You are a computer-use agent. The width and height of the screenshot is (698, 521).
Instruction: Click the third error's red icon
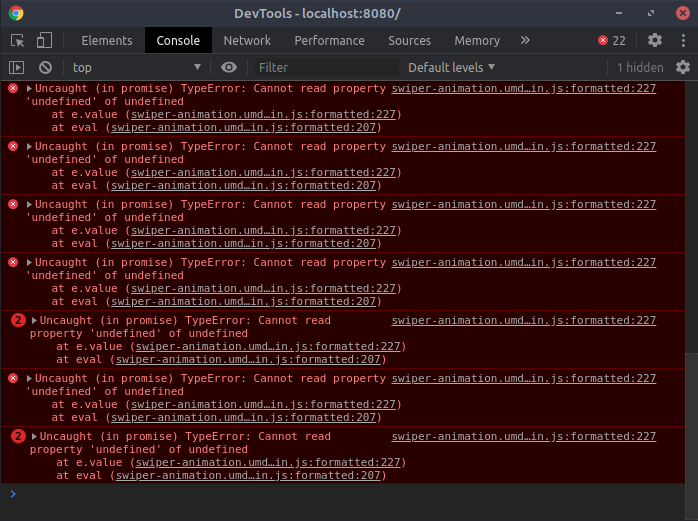13,204
